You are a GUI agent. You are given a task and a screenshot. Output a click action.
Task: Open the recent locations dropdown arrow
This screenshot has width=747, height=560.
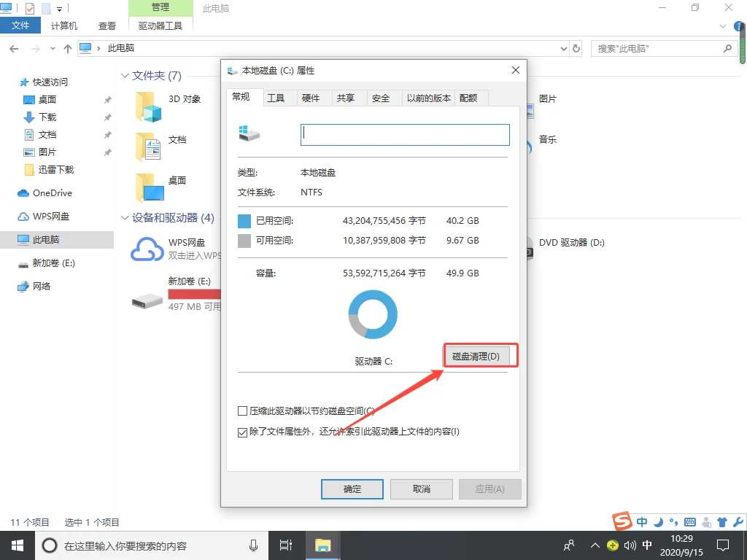coord(53,49)
